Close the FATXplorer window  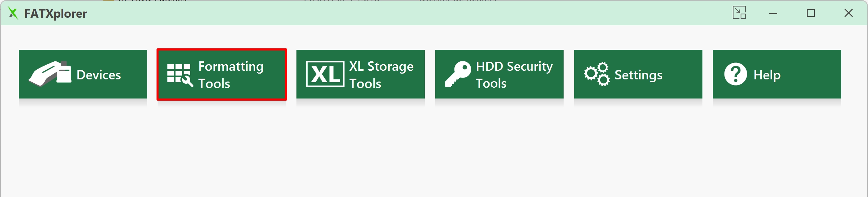[848, 13]
